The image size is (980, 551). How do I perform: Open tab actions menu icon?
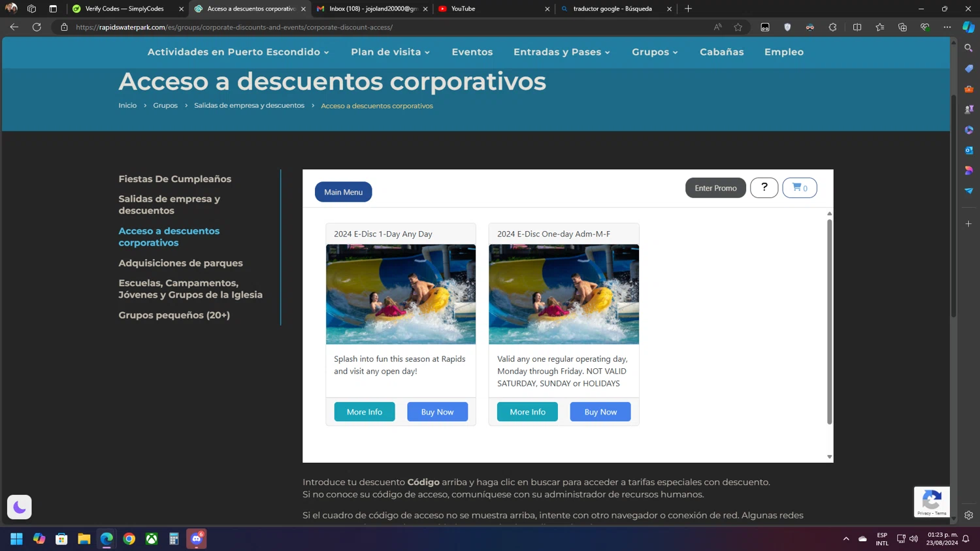click(53, 8)
